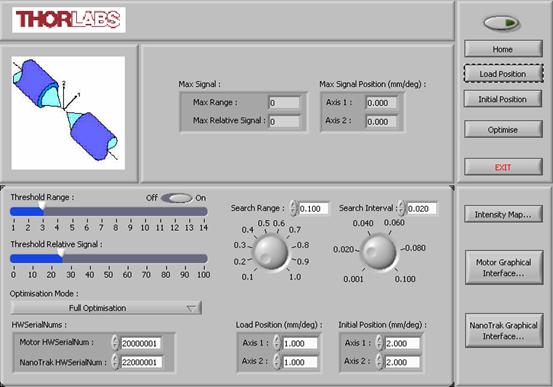The width and height of the screenshot is (553, 387).
Task: Set Threshold Range slider to 10
Action: 145,212
